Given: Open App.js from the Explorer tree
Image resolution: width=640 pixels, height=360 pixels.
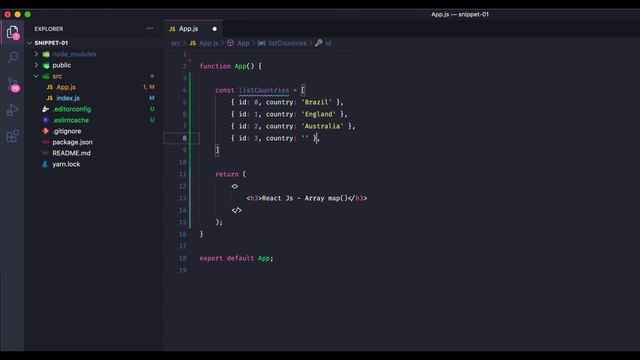Looking at the screenshot, I should tap(66, 87).
